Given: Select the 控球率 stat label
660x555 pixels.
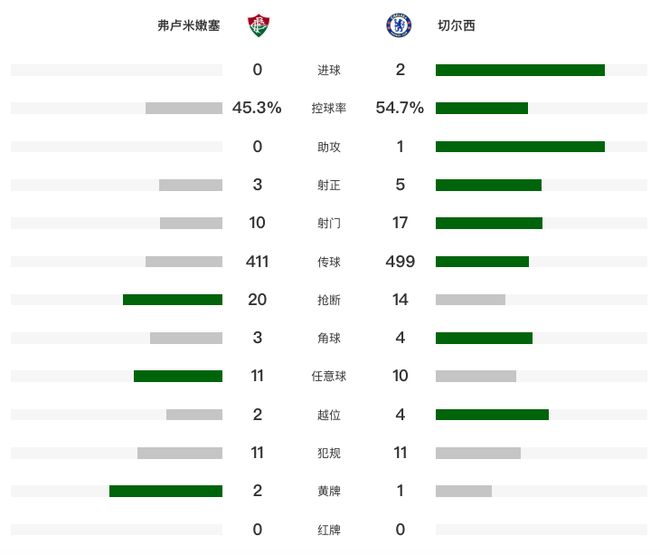Looking at the screenshot, I should (329, 108).
